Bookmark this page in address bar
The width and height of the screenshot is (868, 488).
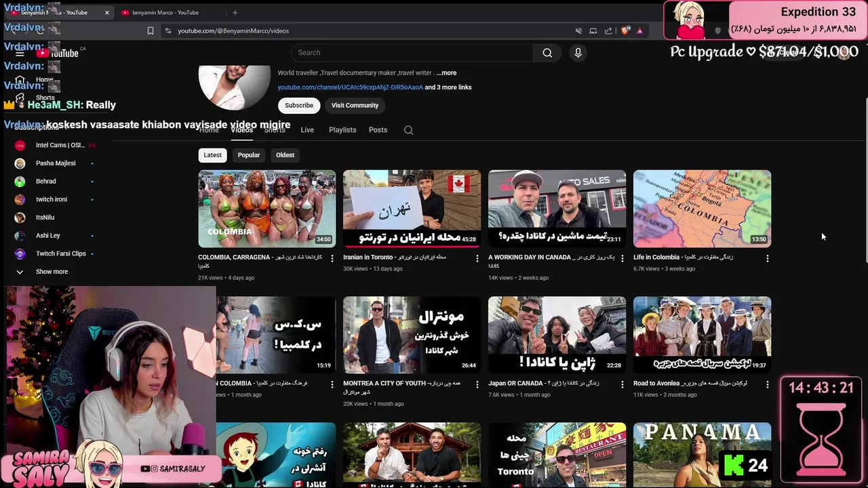point(151,30)
